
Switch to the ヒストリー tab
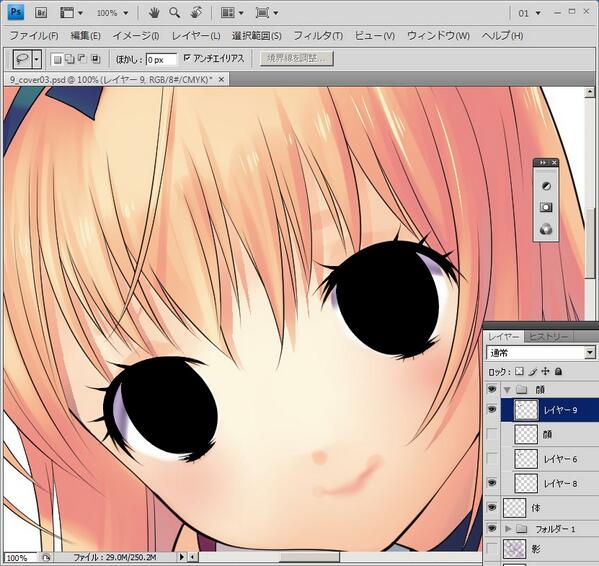[x=548, y=336]
